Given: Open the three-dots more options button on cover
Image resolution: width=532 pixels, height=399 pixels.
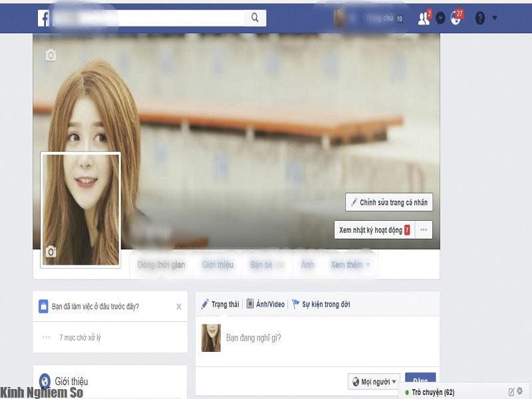Looking at the screenshot, I should click(x=424, y=229).
